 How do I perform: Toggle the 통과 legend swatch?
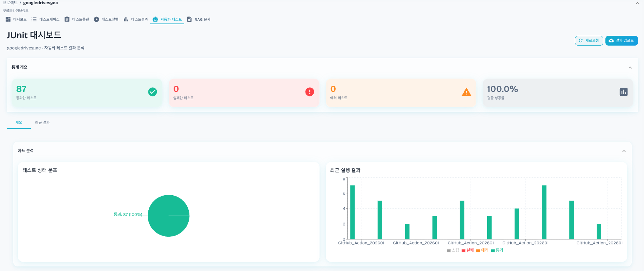493,251
